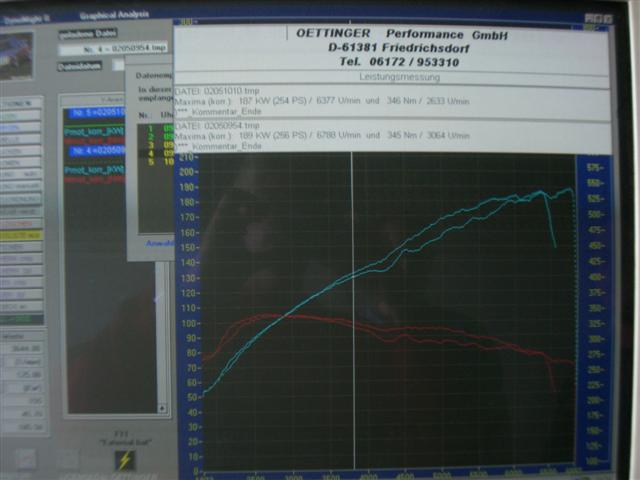The width and height of the screenshot is (640, 480).
Task: Select red torque curve entry under Nr. 4
Action: coord(94,179)
